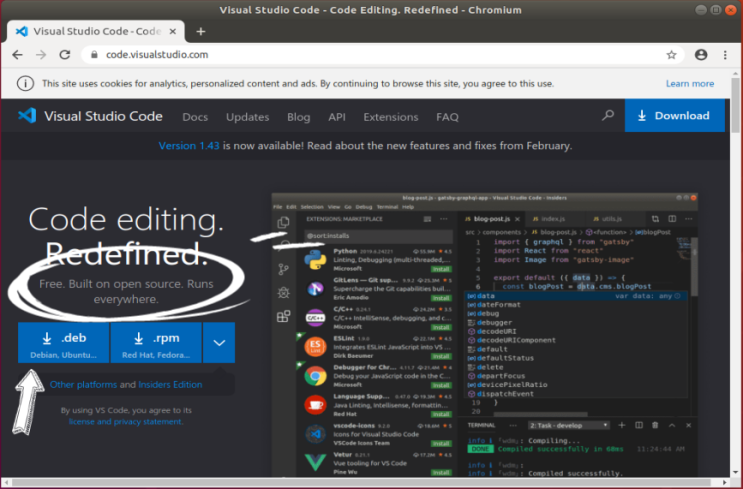The width and height of the screenshot is (743, 489).
Task: Go to the Blog section
Action: (299, 117)
